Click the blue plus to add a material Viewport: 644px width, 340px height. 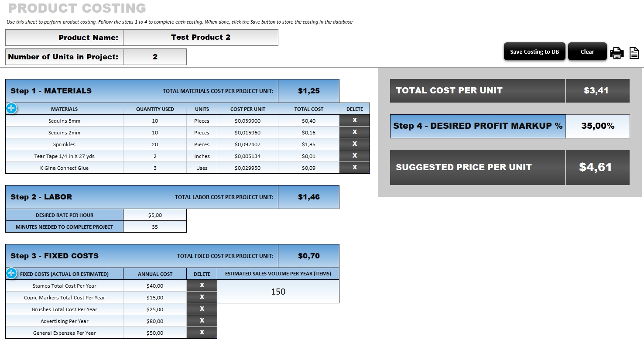tap(11, 108)
